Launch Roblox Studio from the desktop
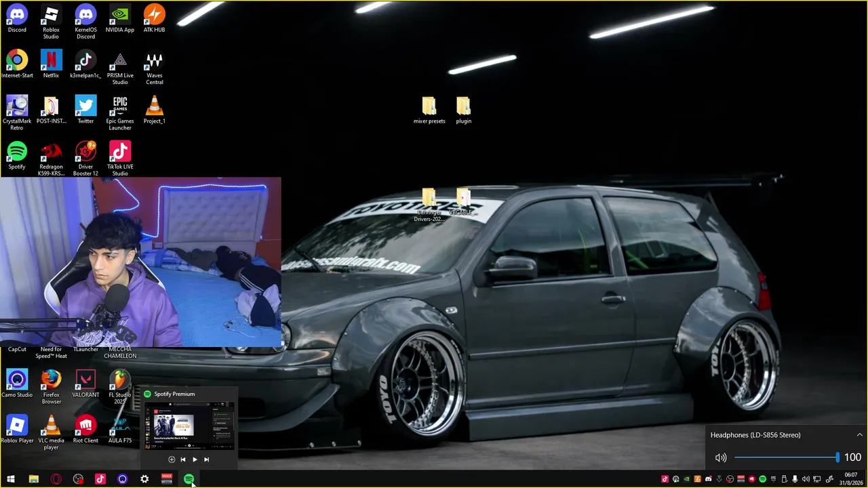The height and width of the screenshot is (488, 868). (x=51, y=22)
